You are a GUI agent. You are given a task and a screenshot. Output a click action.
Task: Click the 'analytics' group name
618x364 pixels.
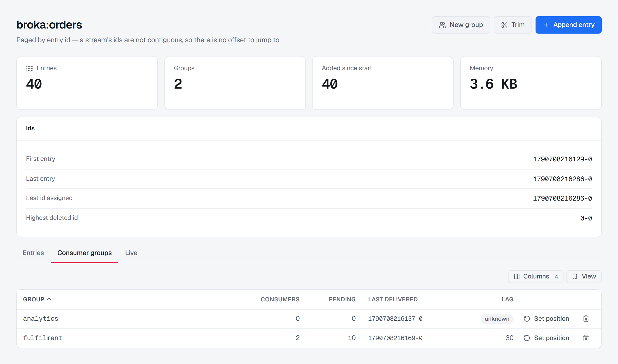[41, 319]
